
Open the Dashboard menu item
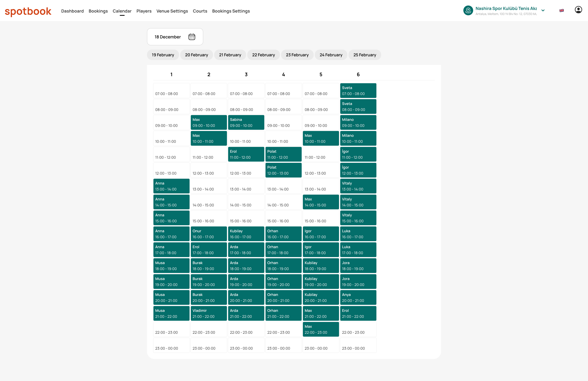coord(72,11)
